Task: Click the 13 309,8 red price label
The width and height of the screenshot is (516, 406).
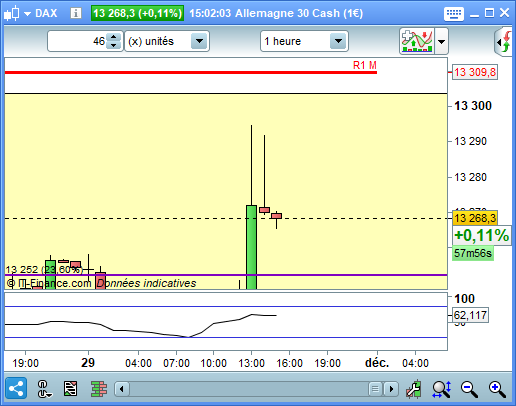Action: (x=475, y=72)
